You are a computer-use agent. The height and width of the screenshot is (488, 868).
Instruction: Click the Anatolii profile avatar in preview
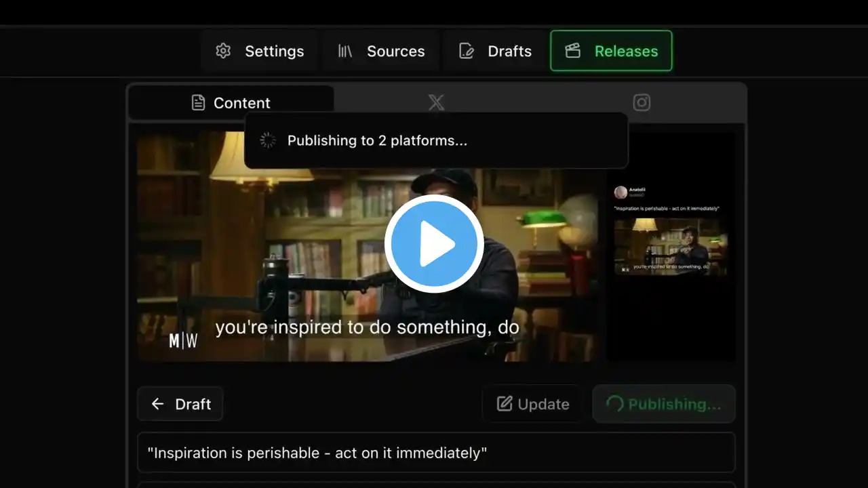coord(620,192)
